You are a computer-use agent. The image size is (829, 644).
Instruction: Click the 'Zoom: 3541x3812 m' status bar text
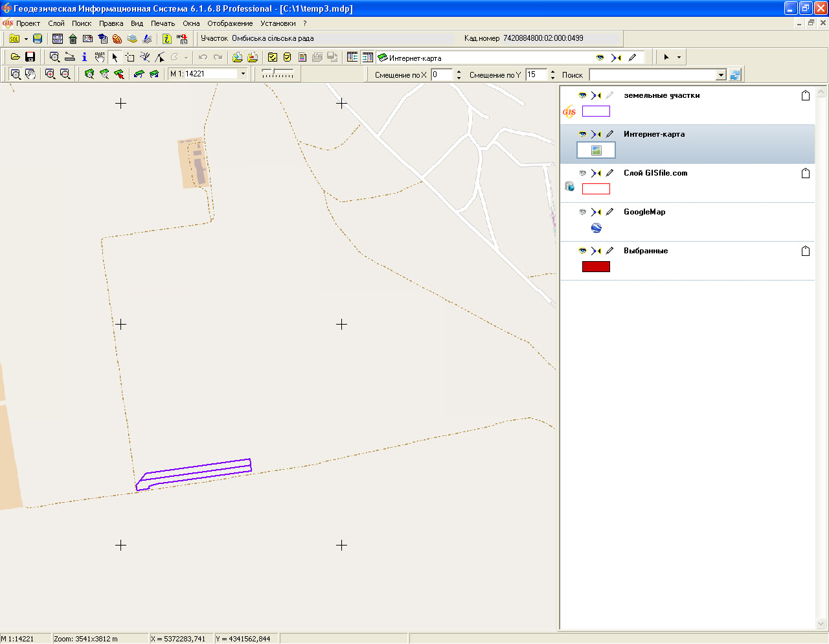[85, 639]
